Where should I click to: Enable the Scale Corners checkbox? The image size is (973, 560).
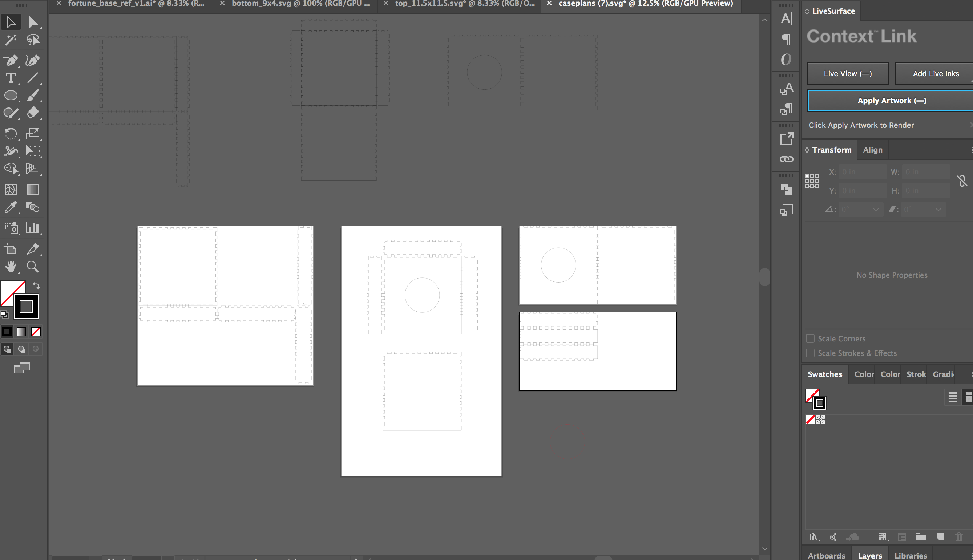pos(810,338)
